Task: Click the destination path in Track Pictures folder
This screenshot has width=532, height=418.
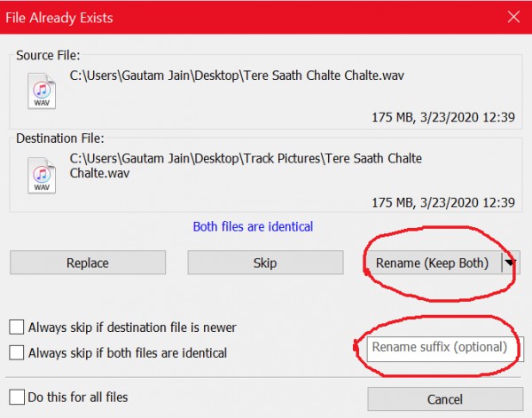Action: tap(246, 166)
